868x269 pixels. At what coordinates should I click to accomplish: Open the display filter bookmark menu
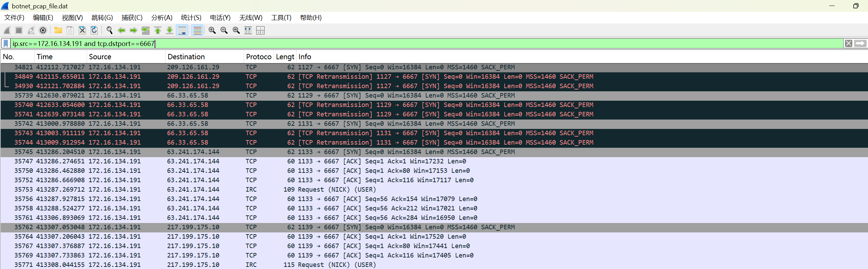[x=6, y=44]
